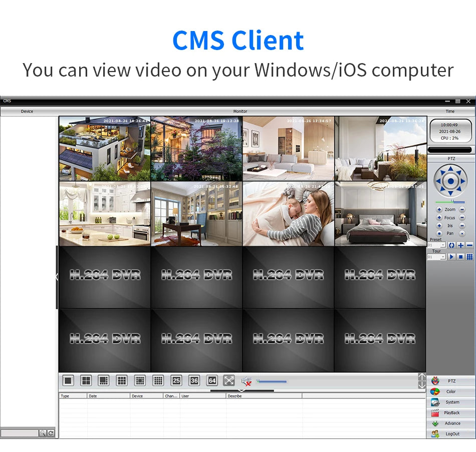Adjust the PTZ speed slider

pyautogui.click(x=450, y=202)
